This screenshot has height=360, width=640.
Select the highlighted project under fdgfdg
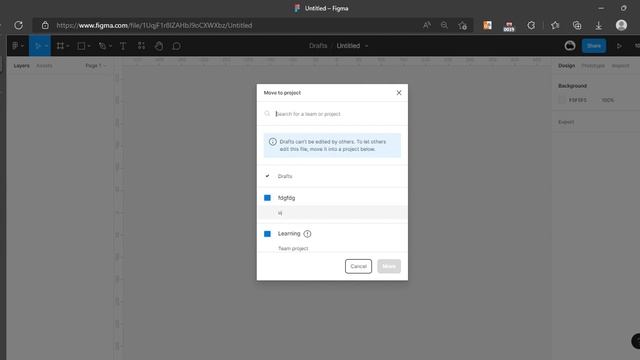pyautogui.click(x=332, y=213)
